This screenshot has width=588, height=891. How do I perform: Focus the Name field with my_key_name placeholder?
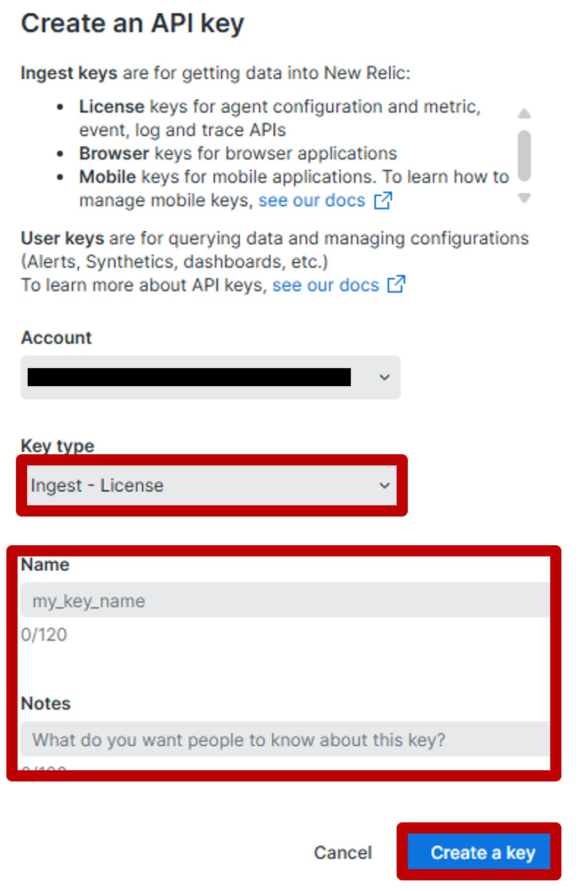pos(285,601)
